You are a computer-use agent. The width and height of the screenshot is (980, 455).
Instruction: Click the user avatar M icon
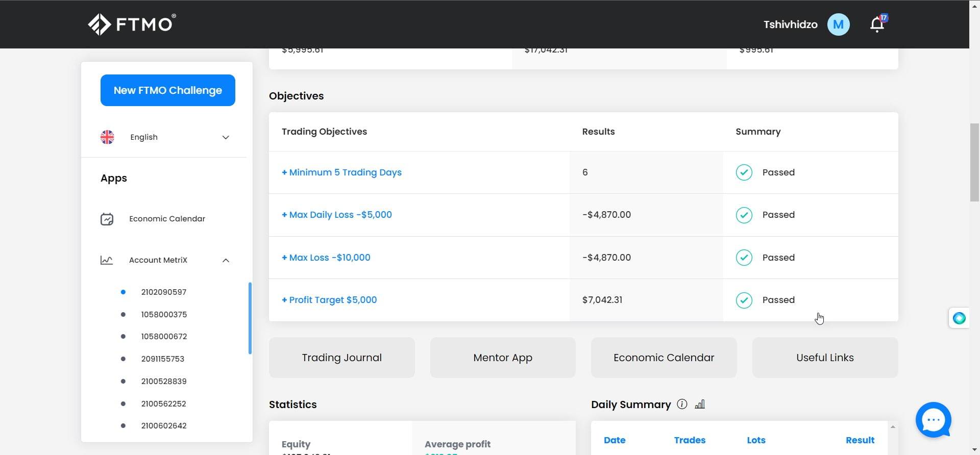click(838, 24)
